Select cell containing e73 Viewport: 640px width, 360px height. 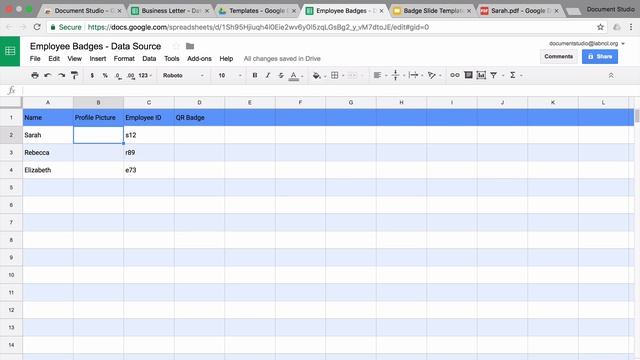click(x=149, y=170)
